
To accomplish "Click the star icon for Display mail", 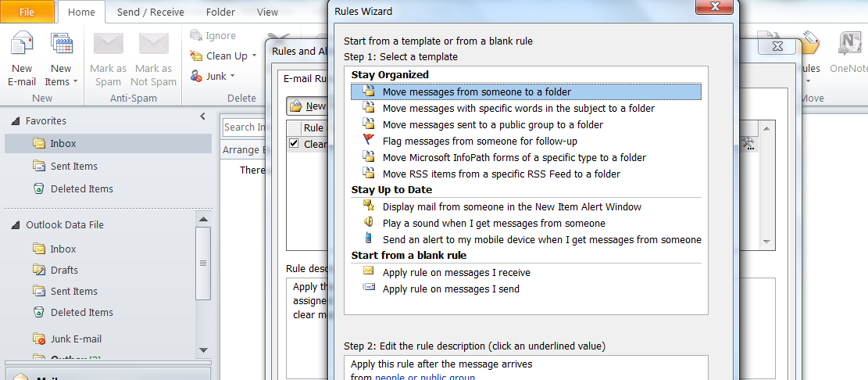I will click(369, 206).
